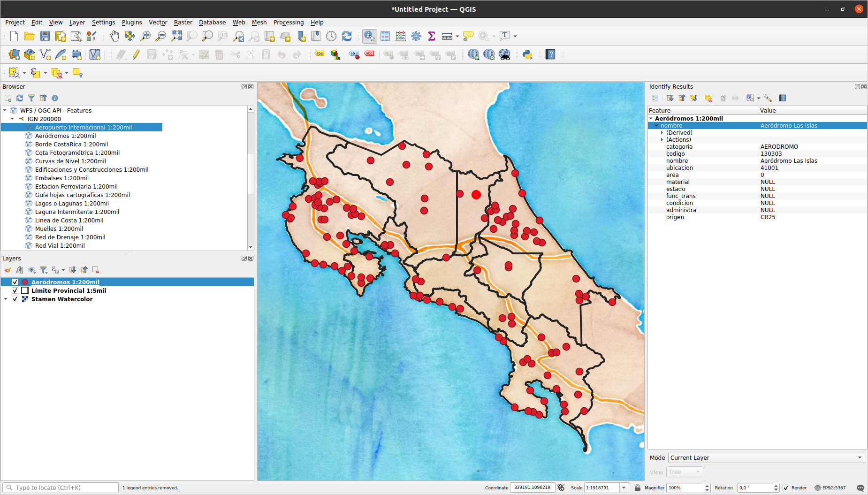Open the Data Source Manager icon
Screen dimensions: 868x495
tap(14, 54)
